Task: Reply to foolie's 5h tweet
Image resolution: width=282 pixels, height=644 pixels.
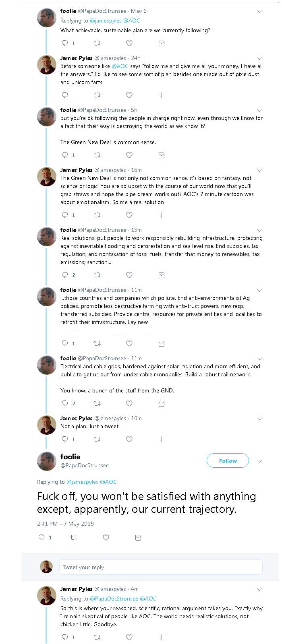Action: tap(65, 155)
